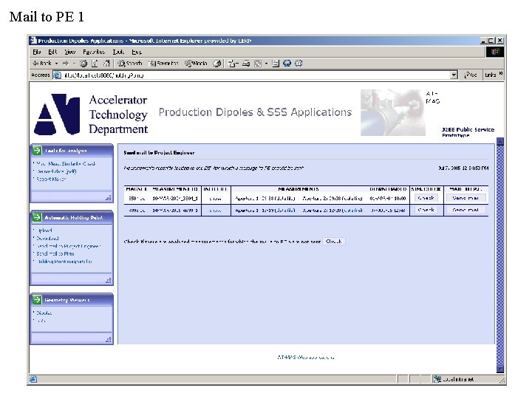Click the Stop loading icon
This screenshot has width=532, height=399.
coord(83,64)
